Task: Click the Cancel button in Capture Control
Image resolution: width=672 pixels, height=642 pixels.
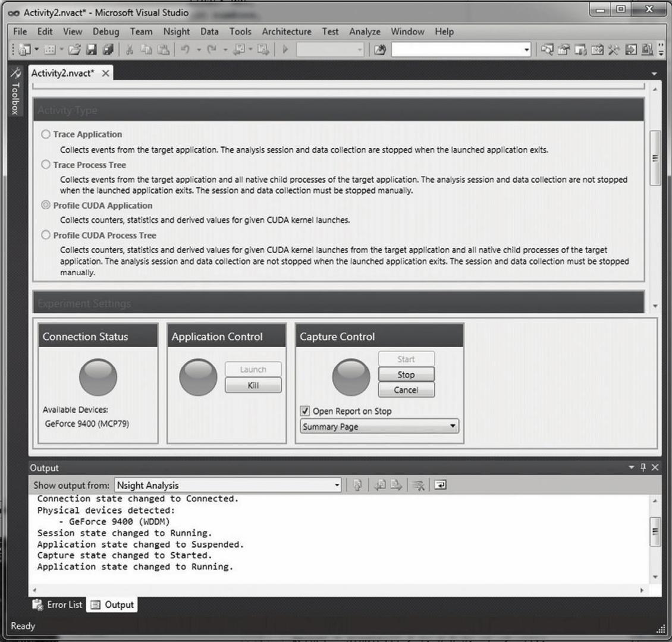Action: point(406,390)
